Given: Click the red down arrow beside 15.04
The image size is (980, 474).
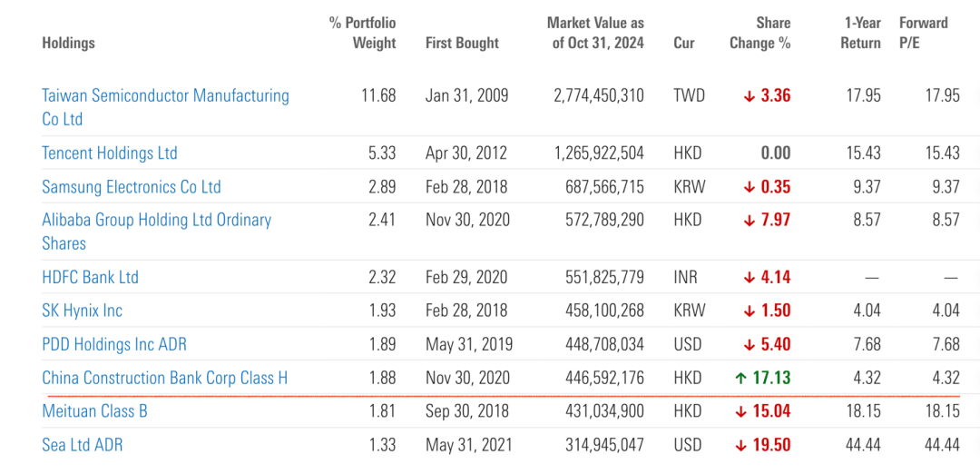Looking at the screenshot, I should pyautogui.click(x=740, y=412).
